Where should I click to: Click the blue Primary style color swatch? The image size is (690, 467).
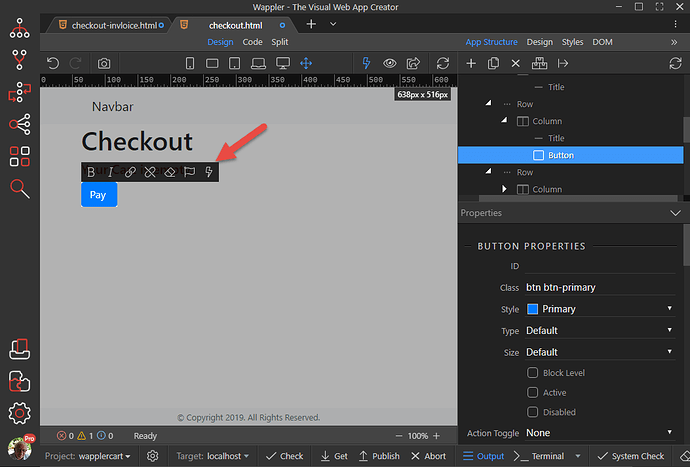coord(532,309)
